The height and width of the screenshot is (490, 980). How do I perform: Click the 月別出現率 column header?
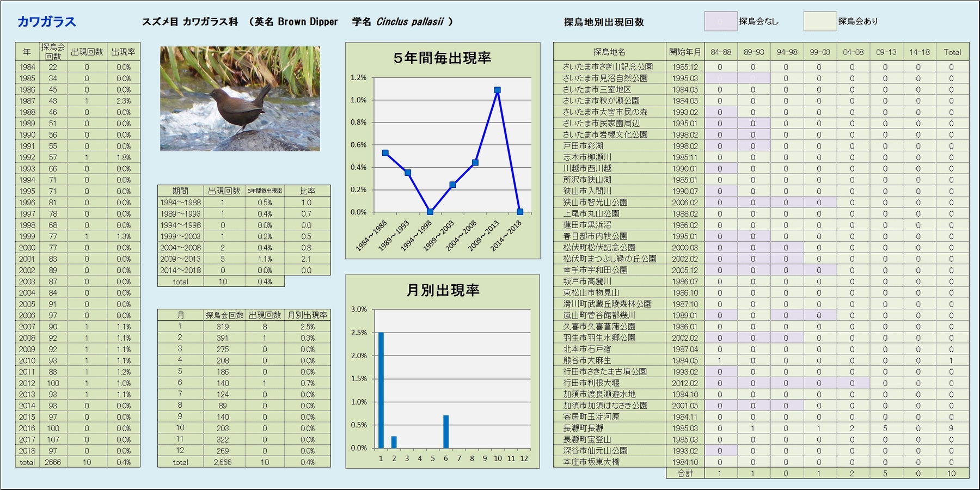click(x=307, y=315)
